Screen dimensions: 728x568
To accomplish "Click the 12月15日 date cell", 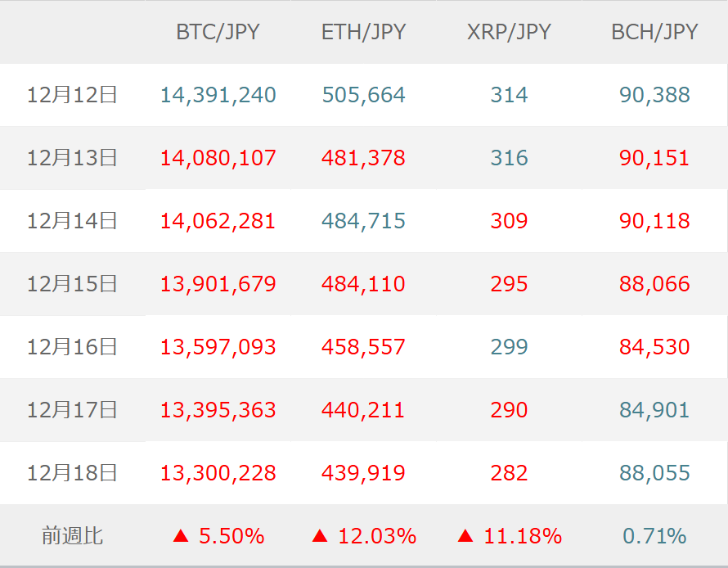I will click(73, 284).
